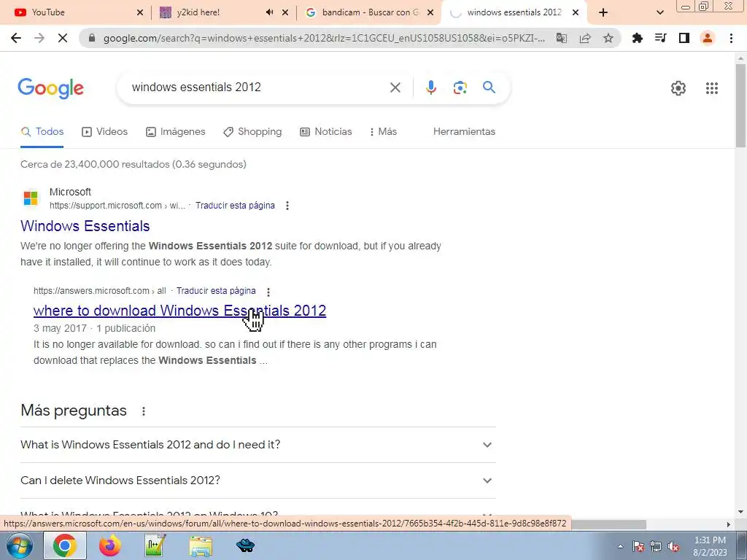
Task: Open the file explorer taskbar icon
Action: [201, 546]
